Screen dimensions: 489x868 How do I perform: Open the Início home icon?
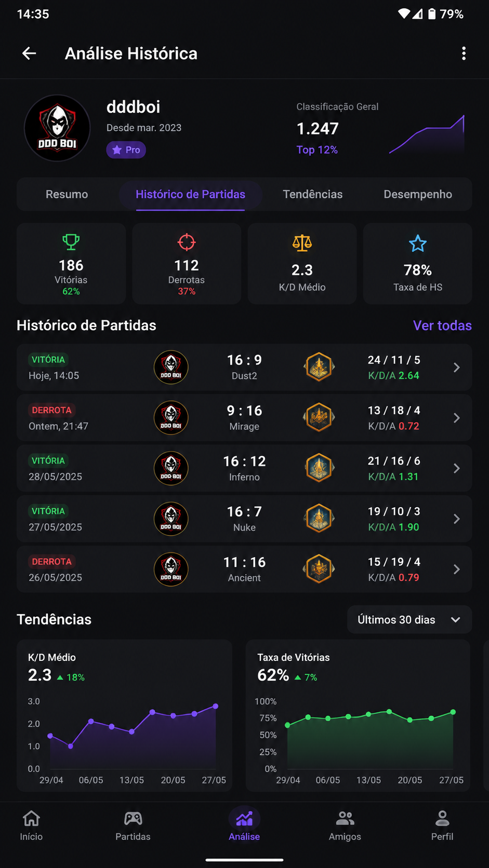(31, 819)
